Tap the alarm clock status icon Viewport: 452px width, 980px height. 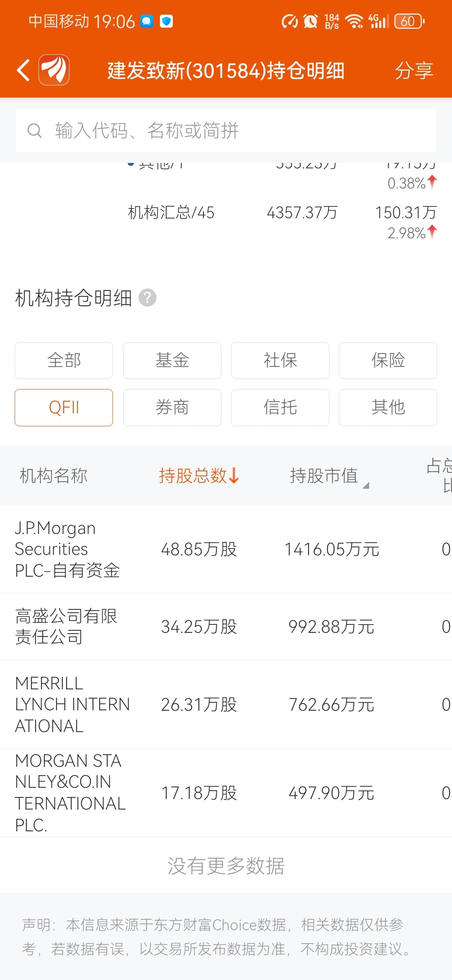click(x=310, y=21)
